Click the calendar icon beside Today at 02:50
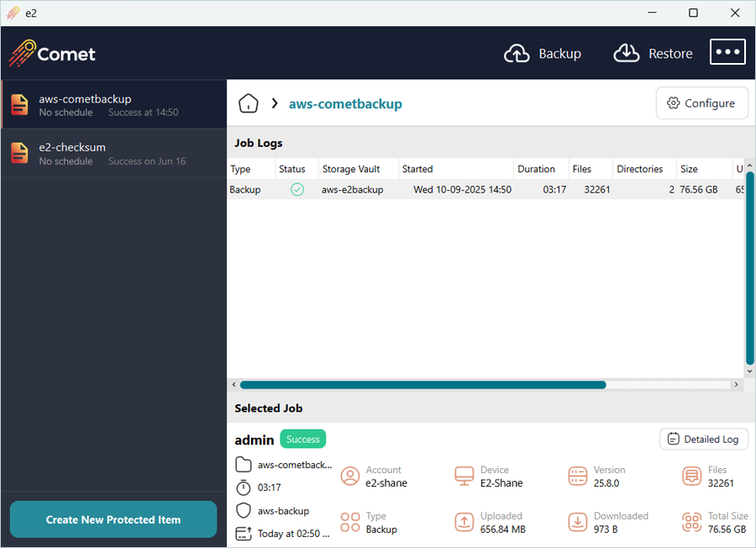The image size is (756, 548). 244,534
